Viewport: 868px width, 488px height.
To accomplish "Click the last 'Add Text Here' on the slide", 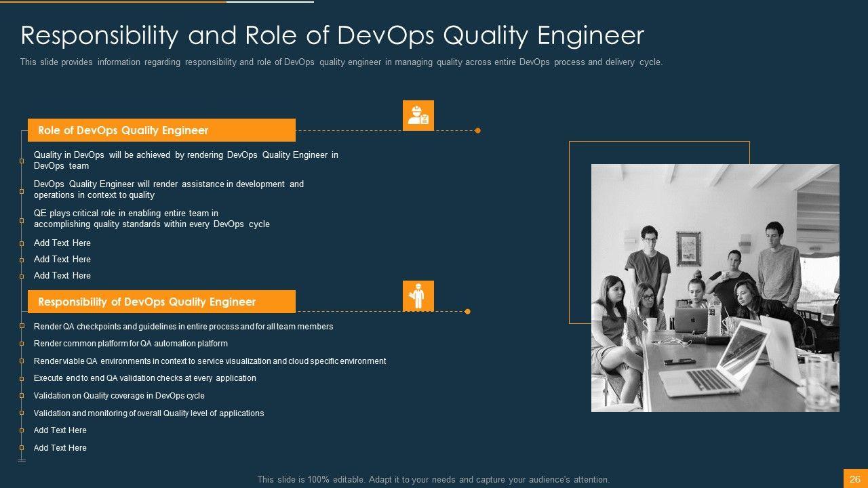I will pyautogui.click(x=60, y=448).
